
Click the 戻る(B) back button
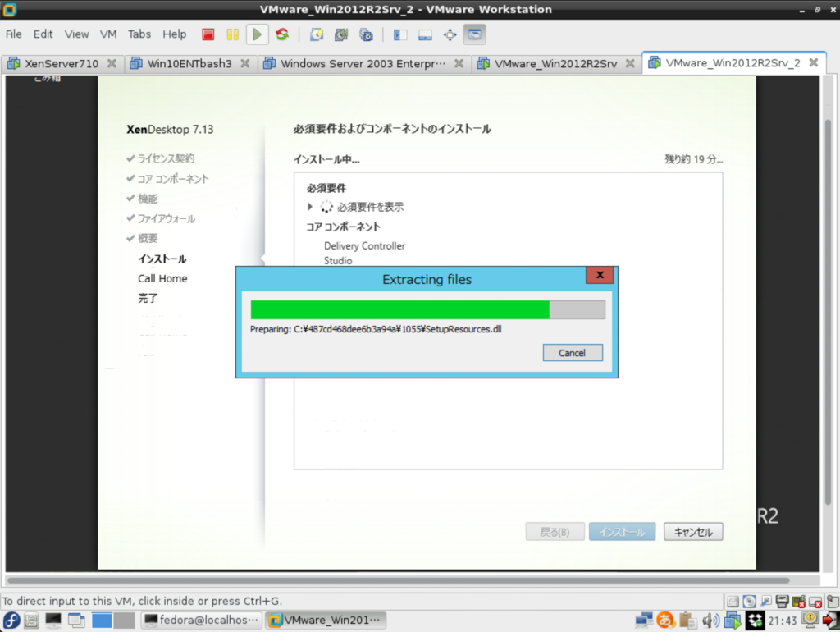555,532
